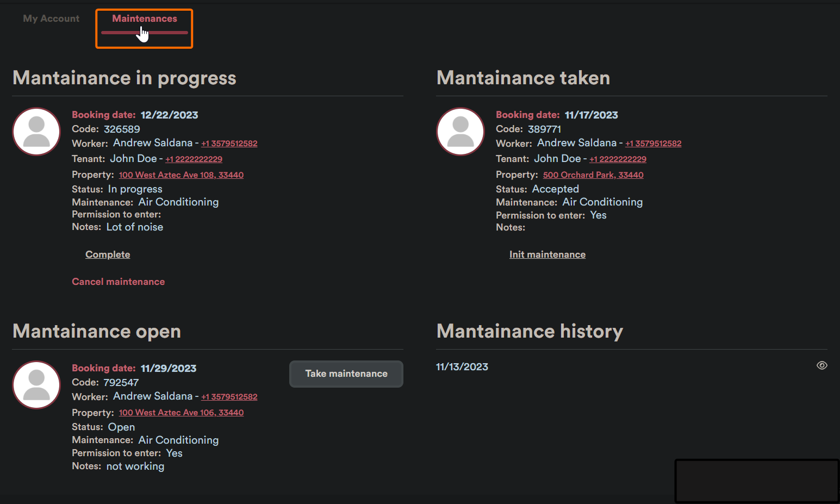Click worker phone number in maintenance open section
This screenshot has height=504, width=840.
pyautogui.click(x=229, y=397)
